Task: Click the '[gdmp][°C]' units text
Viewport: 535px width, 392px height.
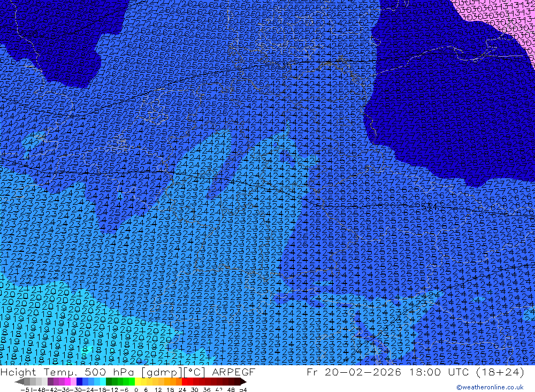Action: coord(172,372)
